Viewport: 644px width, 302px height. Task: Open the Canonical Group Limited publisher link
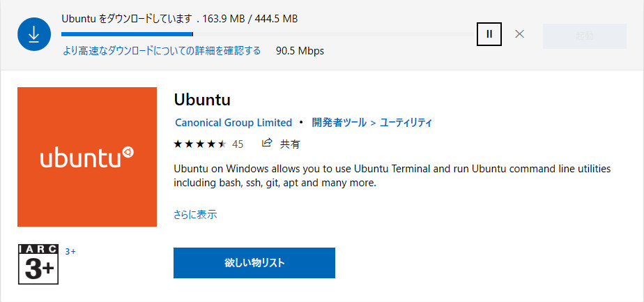tap(233, 123)
